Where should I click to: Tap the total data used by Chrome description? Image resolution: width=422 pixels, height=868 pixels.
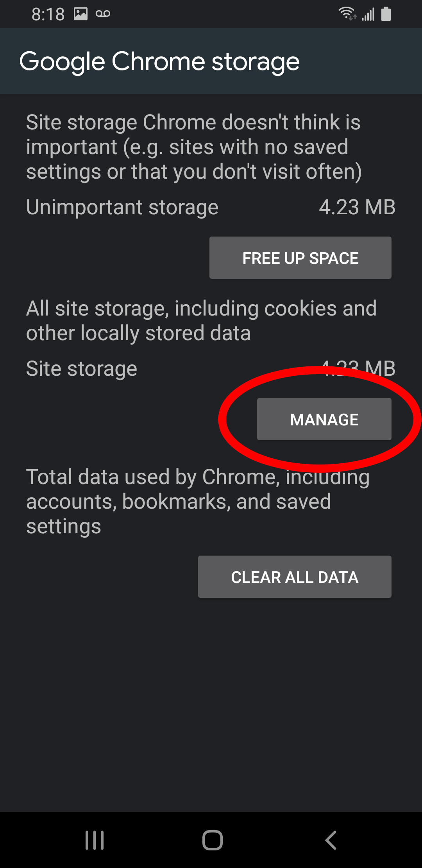click(198, 502)
